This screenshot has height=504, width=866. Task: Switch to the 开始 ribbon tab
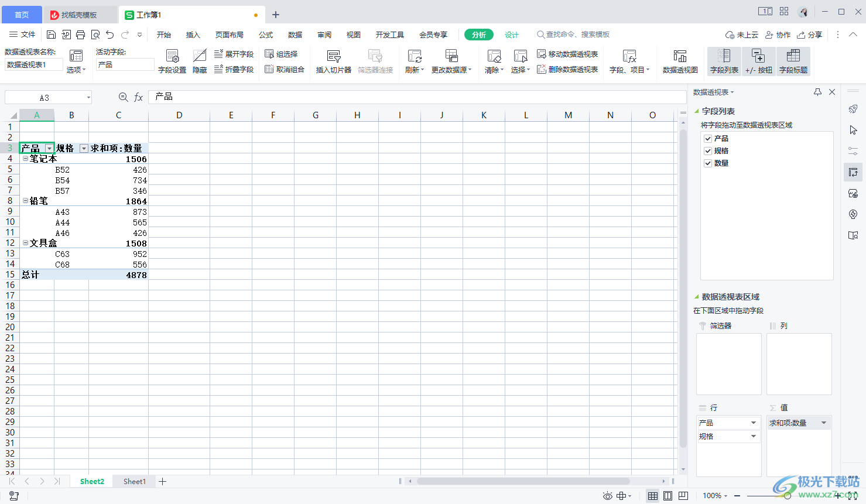[x=164, y=35]
